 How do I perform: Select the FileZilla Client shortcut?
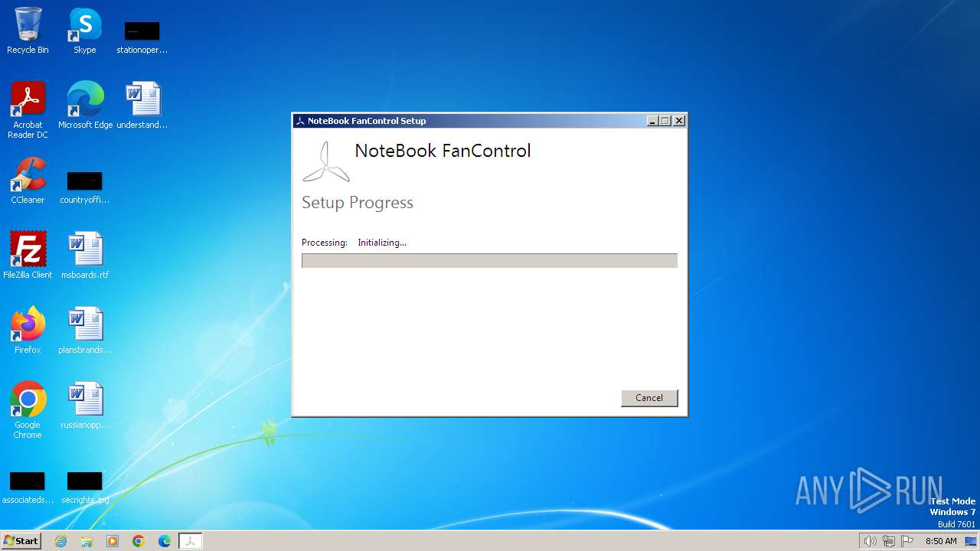pyautogui.click(x=28, y=256)
